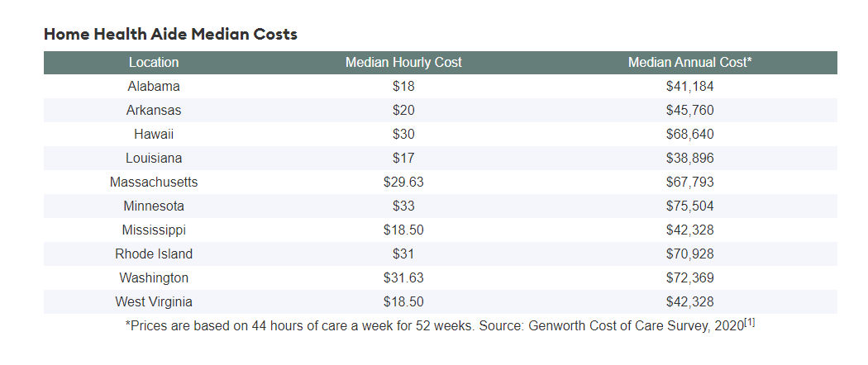This screenshot has width=868, height=365.
Task: Click Rhode Island's $70,928 annual cost
Action: [689, 254]
